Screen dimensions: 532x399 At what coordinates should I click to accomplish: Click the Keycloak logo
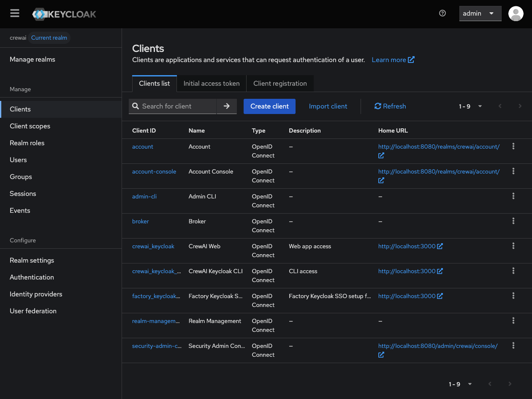(64, 14)
